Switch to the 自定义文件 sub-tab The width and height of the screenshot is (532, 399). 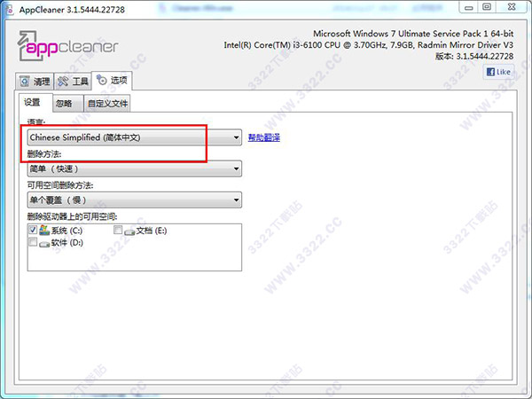(107, 104)
